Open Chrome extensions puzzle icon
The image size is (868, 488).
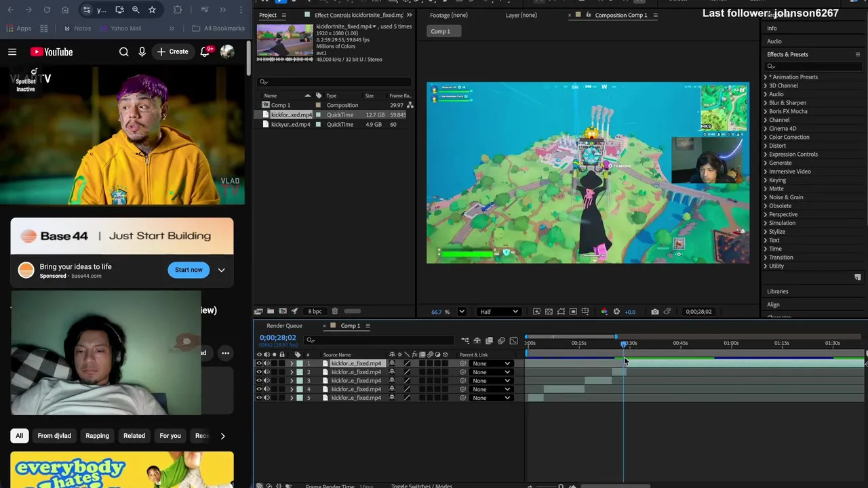click(178, 9)
